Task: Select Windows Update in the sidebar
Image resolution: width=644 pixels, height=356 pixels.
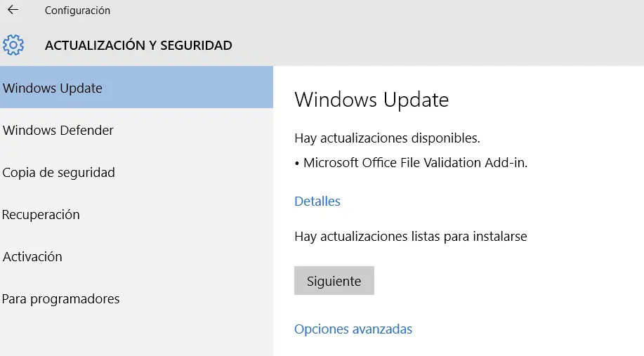Action: pos(53,88)
